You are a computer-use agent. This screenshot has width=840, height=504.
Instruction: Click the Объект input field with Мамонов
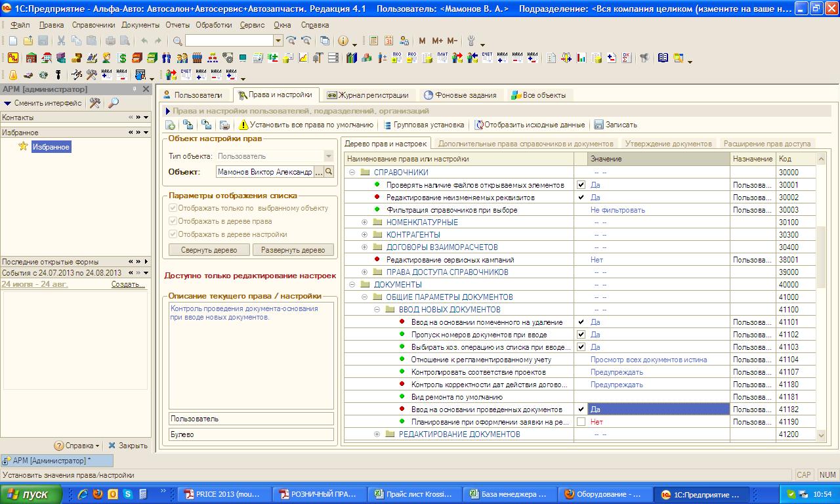265,172
